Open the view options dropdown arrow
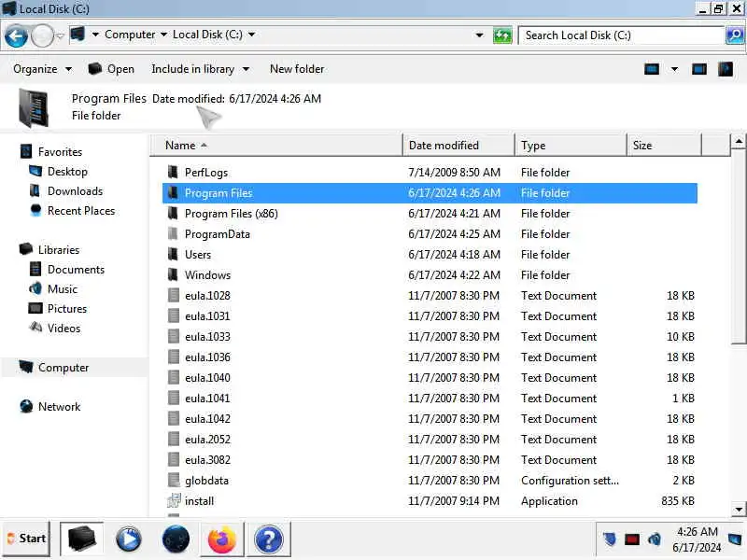747x560 pixels. coord(674,69)
